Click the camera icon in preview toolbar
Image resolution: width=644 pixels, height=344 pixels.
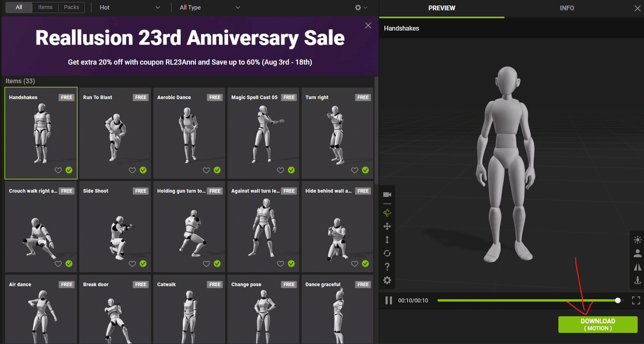[x=387, y=194]
